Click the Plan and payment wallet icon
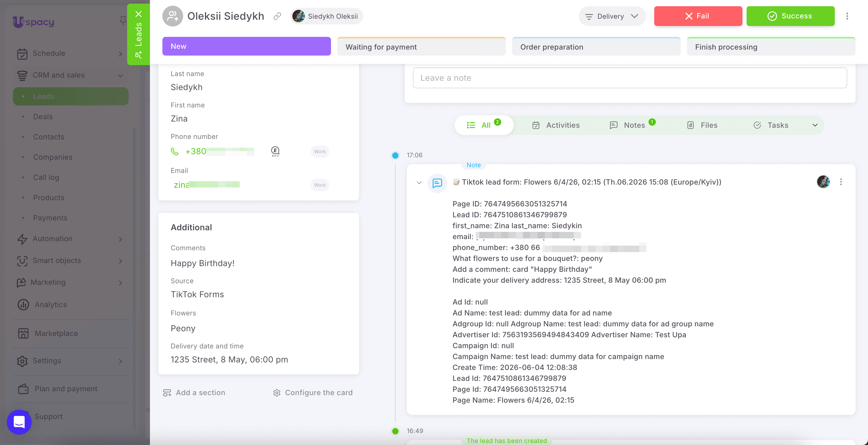Screen dimensions: 868x445 [x=23, y=389]
